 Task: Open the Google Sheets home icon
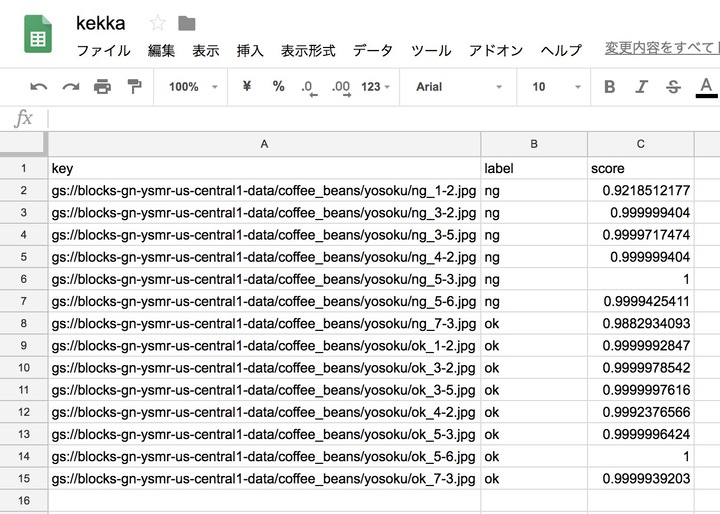click(38, 35)
